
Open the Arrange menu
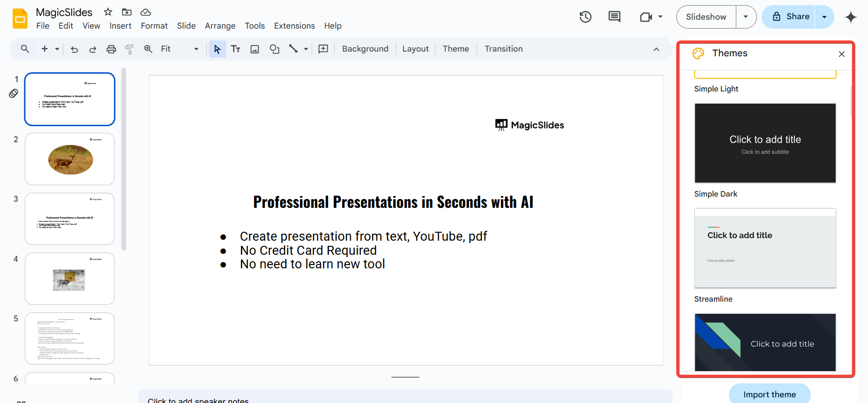tap(220, 26)
